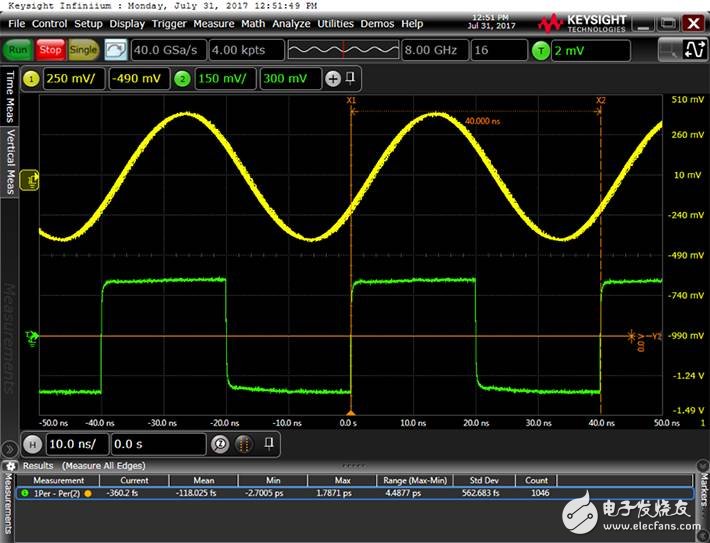Click the 40.000 ns delta time label
Viewport: 710px width, 543px height.
coord(482,121)
